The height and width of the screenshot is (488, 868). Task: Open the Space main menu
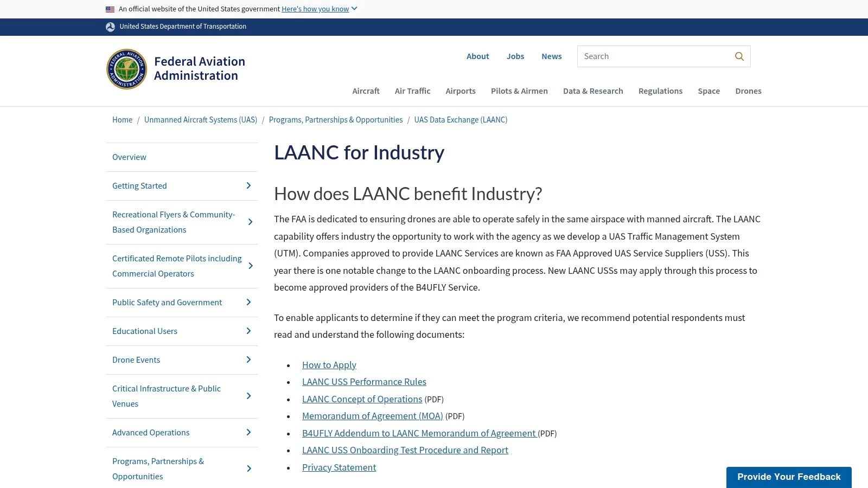tap(709, 91)
